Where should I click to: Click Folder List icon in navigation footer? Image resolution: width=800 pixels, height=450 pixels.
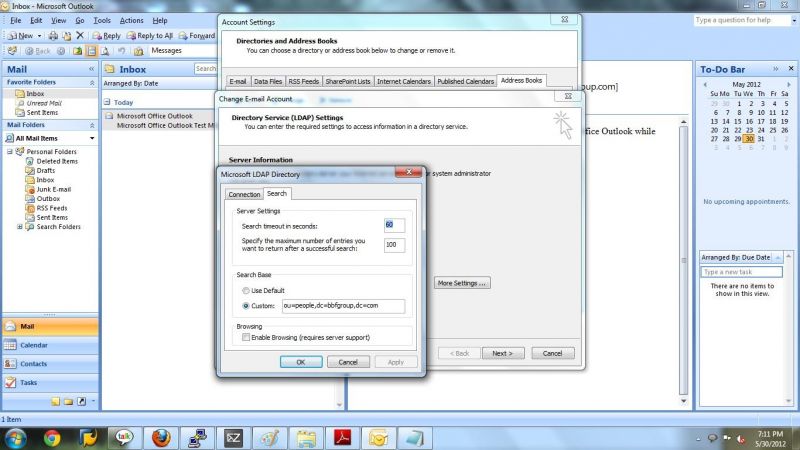[x=68, y=402]
